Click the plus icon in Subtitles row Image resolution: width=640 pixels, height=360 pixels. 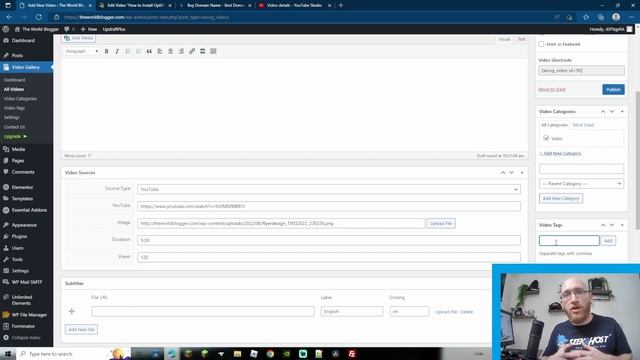[x=72, y=311]
